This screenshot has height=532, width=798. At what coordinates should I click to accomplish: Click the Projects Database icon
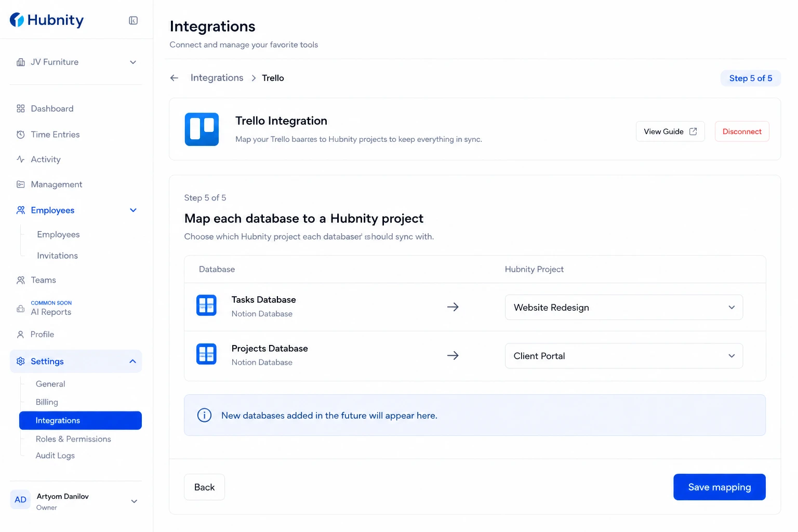pos(206,354)
